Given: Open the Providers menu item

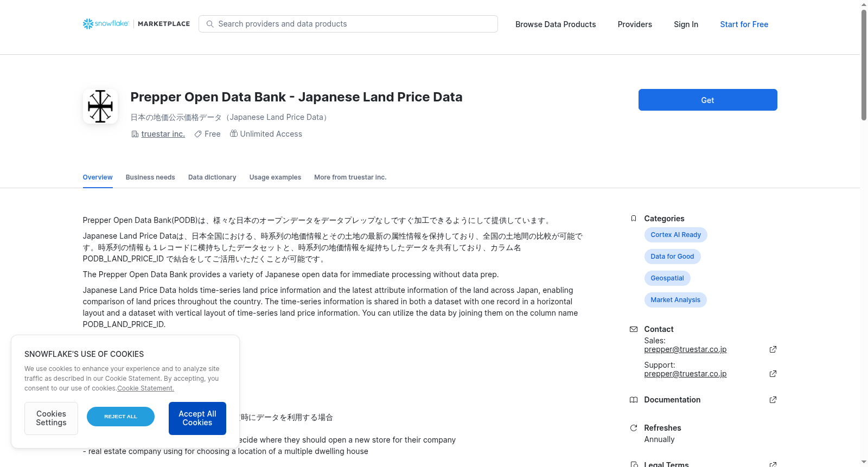Looking at the screenshot, I should tap(635, 24).
